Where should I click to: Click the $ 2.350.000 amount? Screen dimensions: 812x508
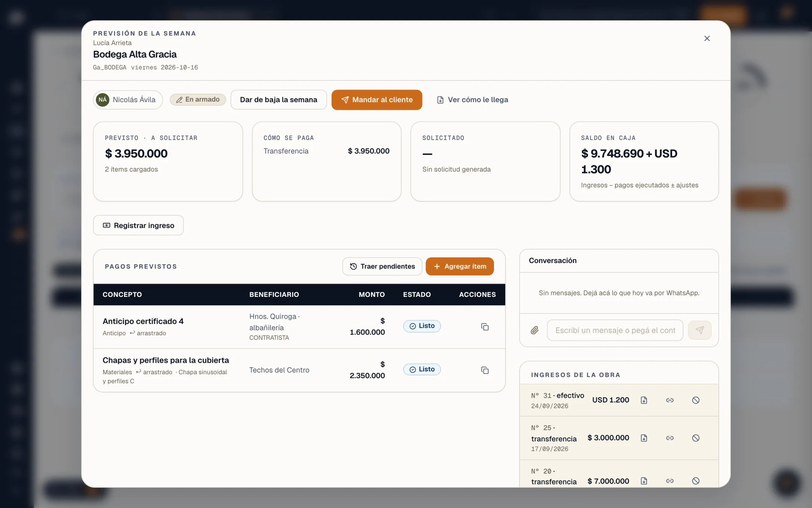click(x=367, y=370)
